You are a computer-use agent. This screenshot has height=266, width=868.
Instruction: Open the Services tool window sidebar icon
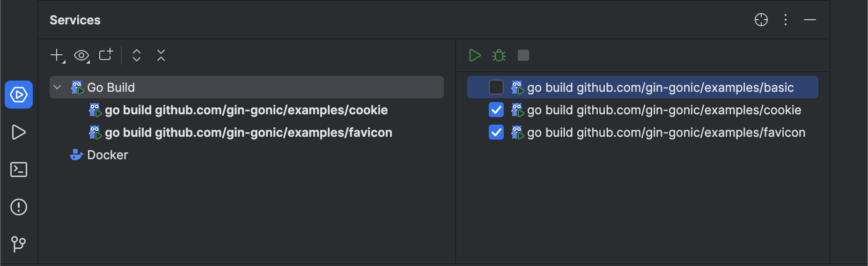[x=19, y=95]
